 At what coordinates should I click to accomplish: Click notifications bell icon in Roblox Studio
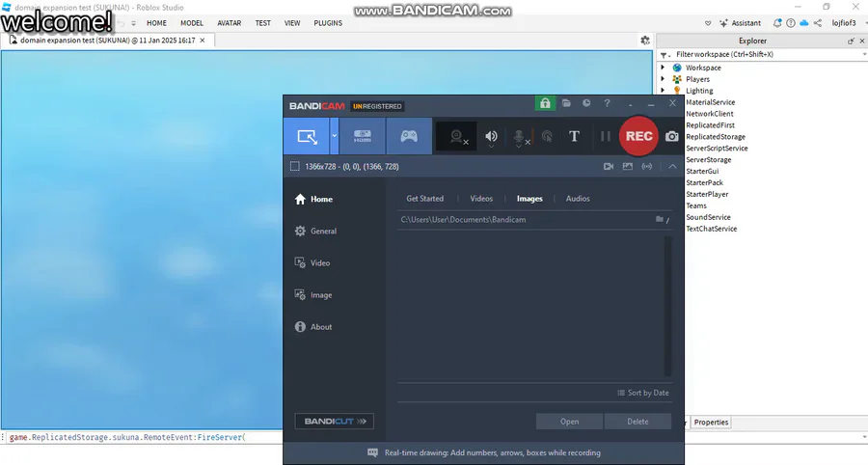pyautogui.click(x=777, y=23)
